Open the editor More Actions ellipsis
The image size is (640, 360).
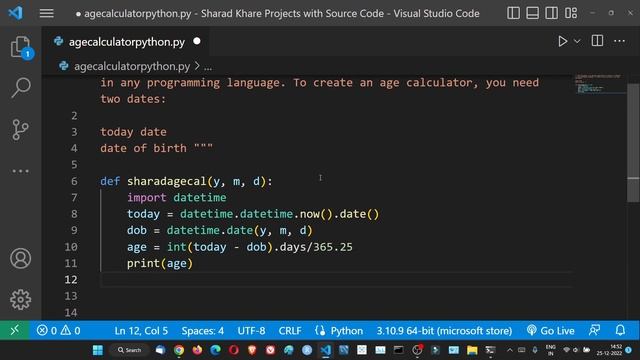(x=619, y=41)
